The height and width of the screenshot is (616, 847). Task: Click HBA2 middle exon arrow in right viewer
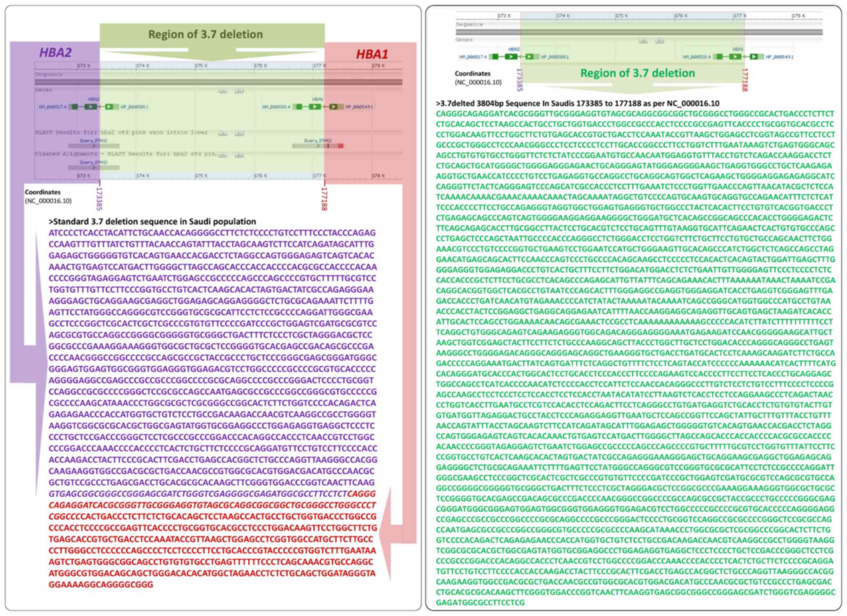511,57
